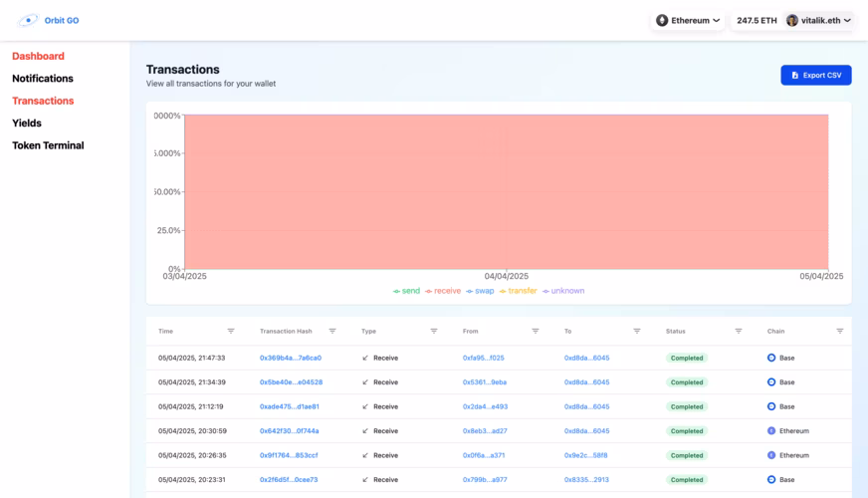Viewport: 868px width, 498px height.
Task: Click Completed badge in 20:30:59 row
Action: [x=687, y=431]
